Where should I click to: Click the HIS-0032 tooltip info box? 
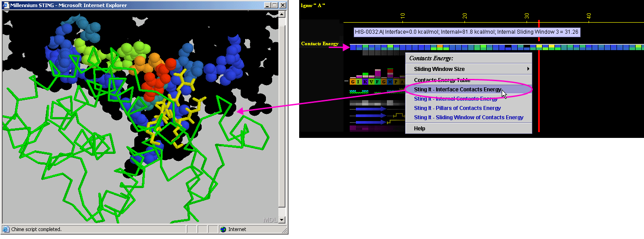point(467,32)
